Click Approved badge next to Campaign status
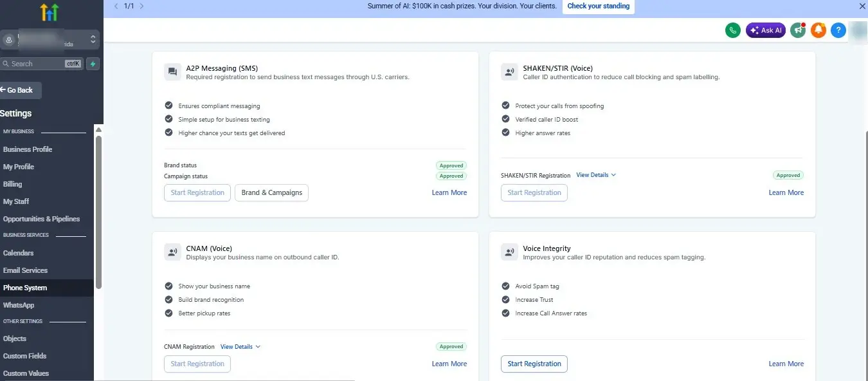The height and width of the screenshot is (381, 868). [x=451, y=176]
